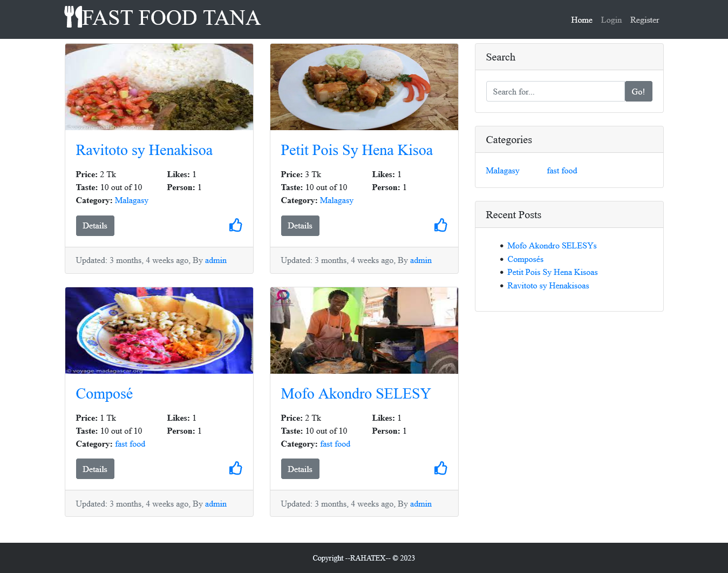Open recent post Composés
The height and width of the screenshot is (573, 728).
tap(525, 259)
